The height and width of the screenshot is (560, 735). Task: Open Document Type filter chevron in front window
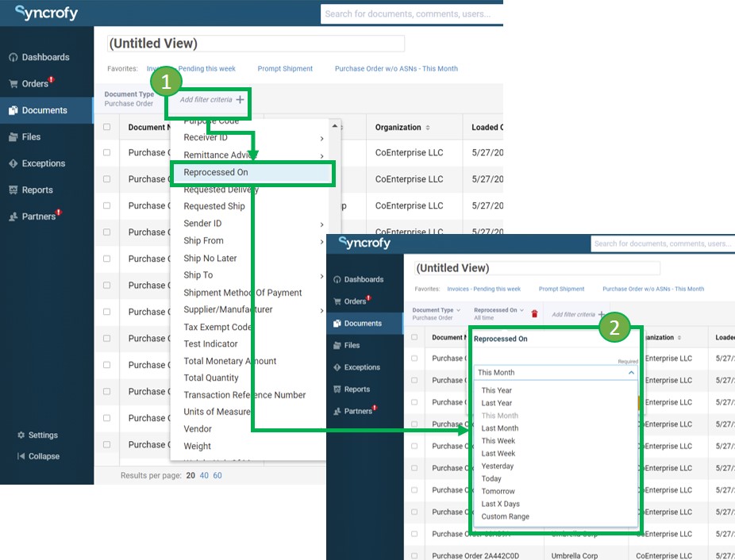[x=459, y=310]
